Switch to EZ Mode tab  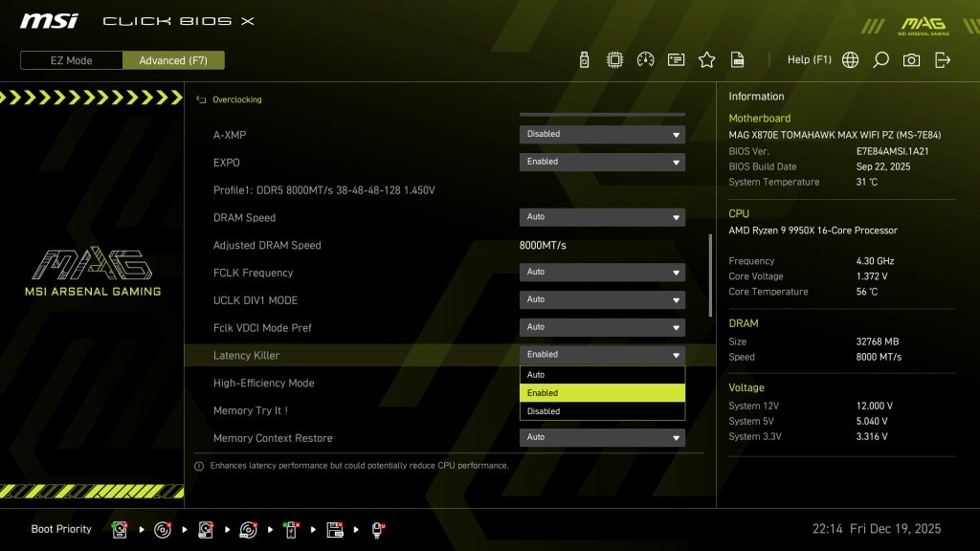click(x=71, y=60)
